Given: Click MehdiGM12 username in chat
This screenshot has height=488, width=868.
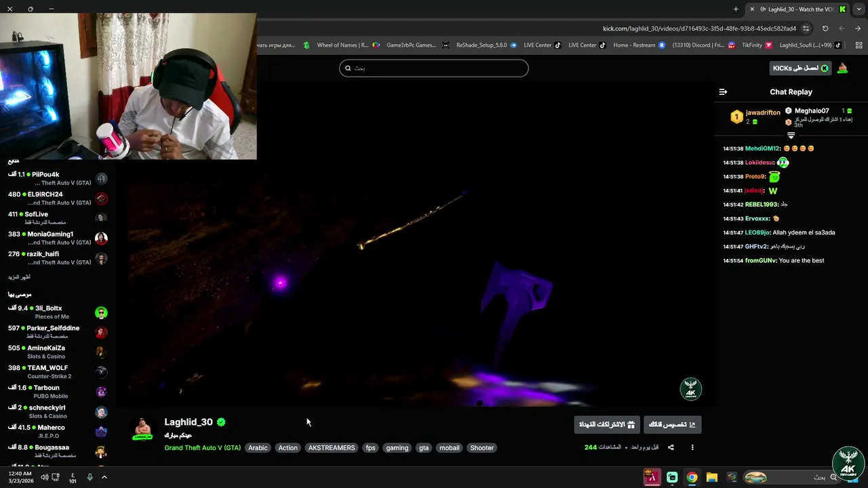Looking at the screenshot, I should [x=762, y=148].
